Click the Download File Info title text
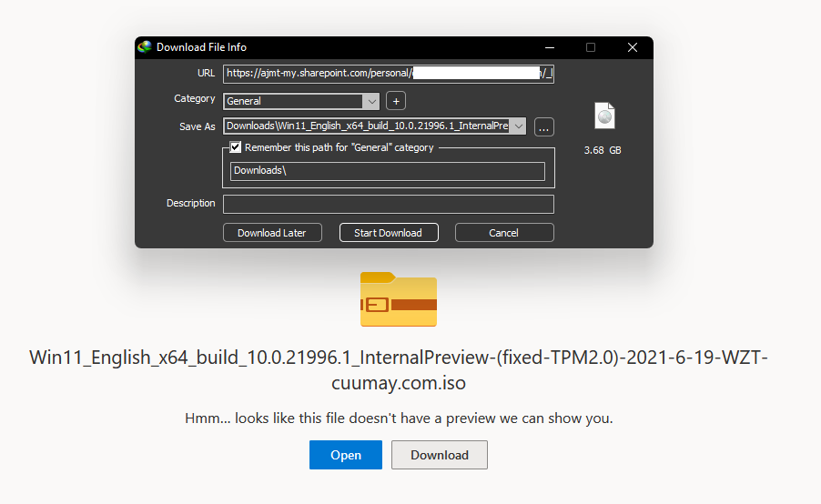The image size is (821, 504). (201, 47)
